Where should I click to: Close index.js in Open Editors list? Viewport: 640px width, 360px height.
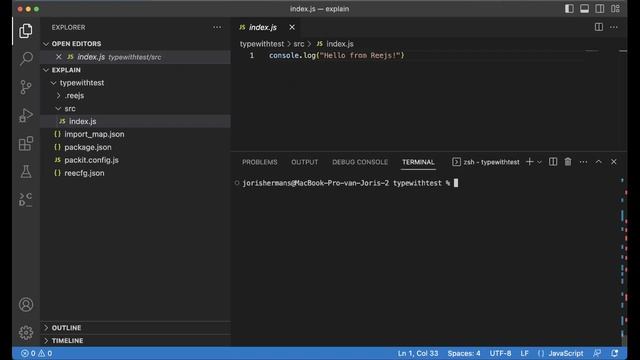tap(59, 57)
